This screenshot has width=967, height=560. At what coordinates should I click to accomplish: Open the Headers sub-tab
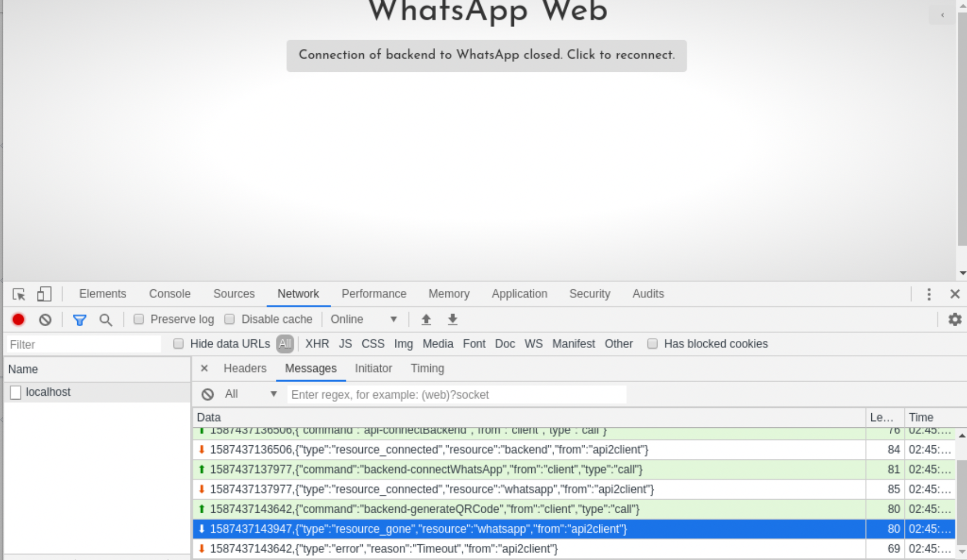click(245, 369)
